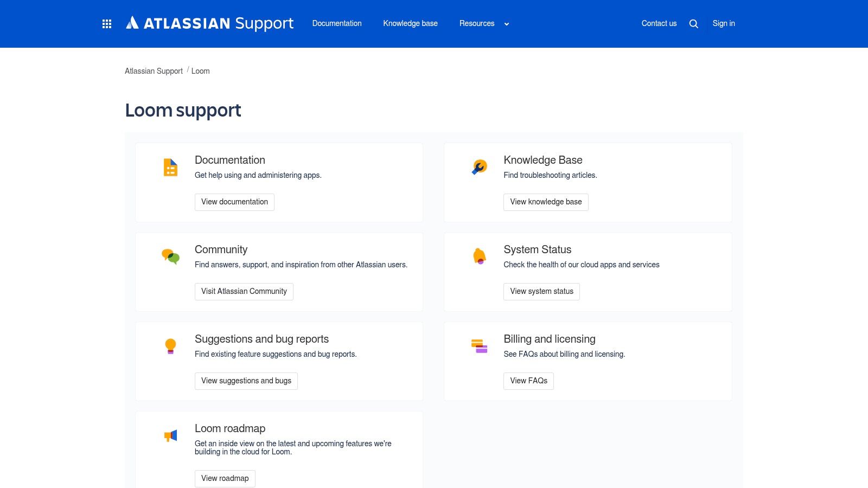The height and width of the screenshot is (488, 868).
Task: Click 'Find existing feature suggestions and bug reports.' text
Action: pos(276,354)
